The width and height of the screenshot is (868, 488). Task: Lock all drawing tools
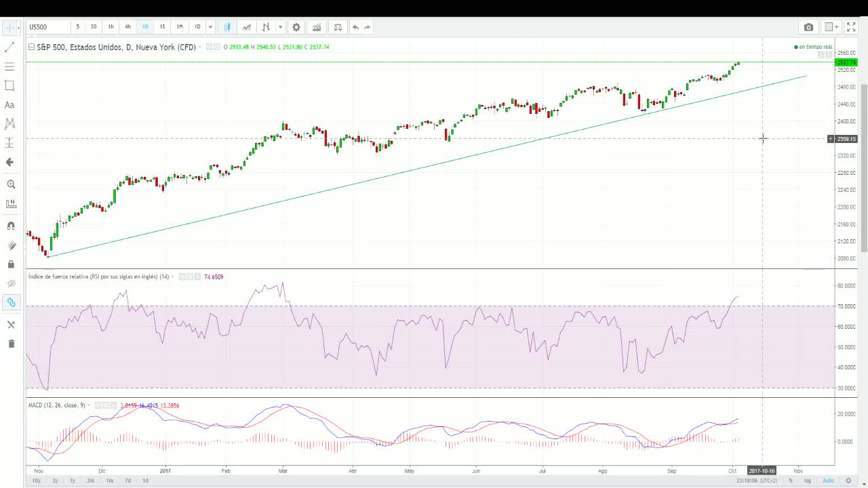(10, 264)
